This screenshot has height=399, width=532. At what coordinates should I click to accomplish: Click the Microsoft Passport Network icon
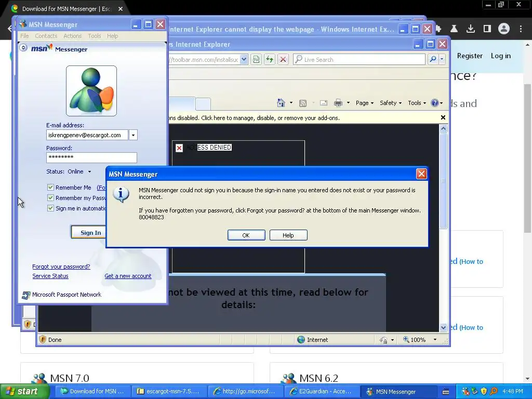click(26, 295)
